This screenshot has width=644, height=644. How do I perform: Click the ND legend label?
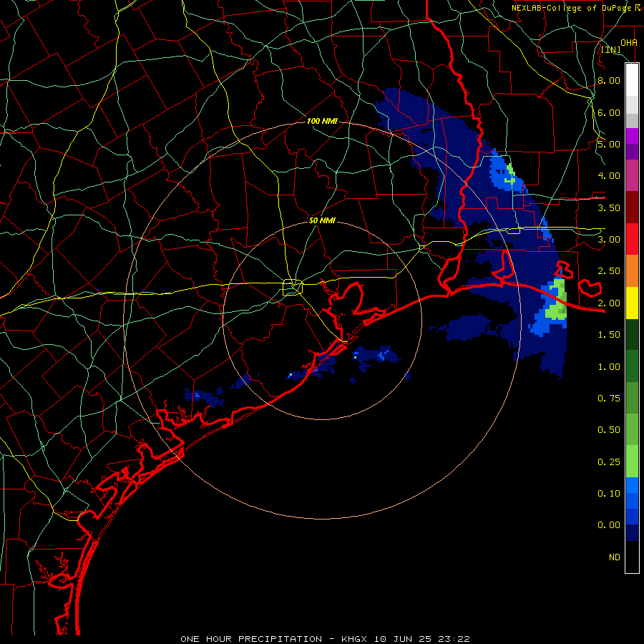point(615,557)
